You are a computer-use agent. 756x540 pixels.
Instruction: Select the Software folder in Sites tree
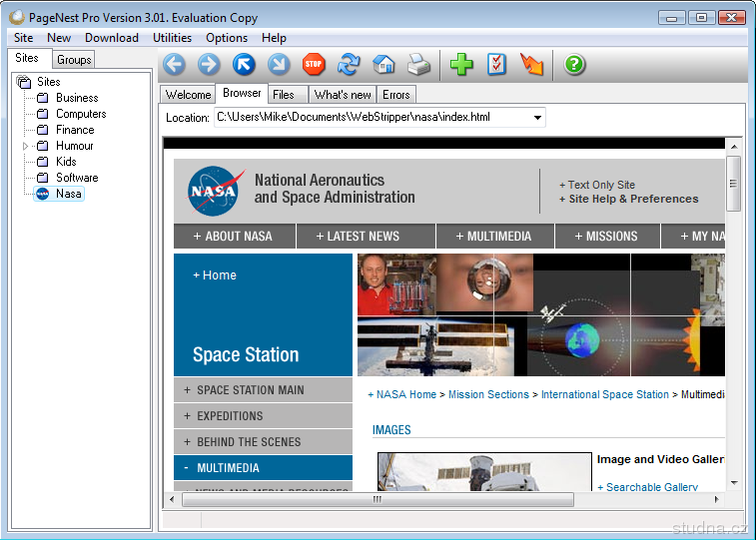click(x=76, y=178)
